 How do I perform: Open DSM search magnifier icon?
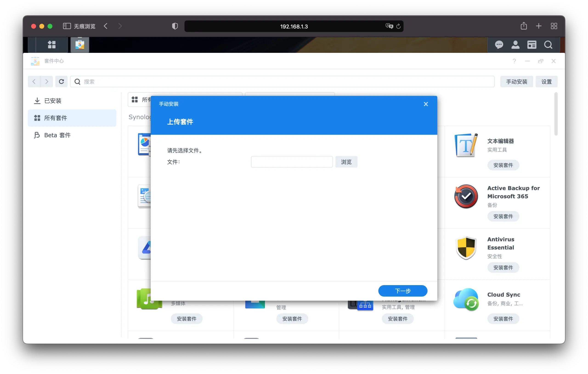[548, 45]
